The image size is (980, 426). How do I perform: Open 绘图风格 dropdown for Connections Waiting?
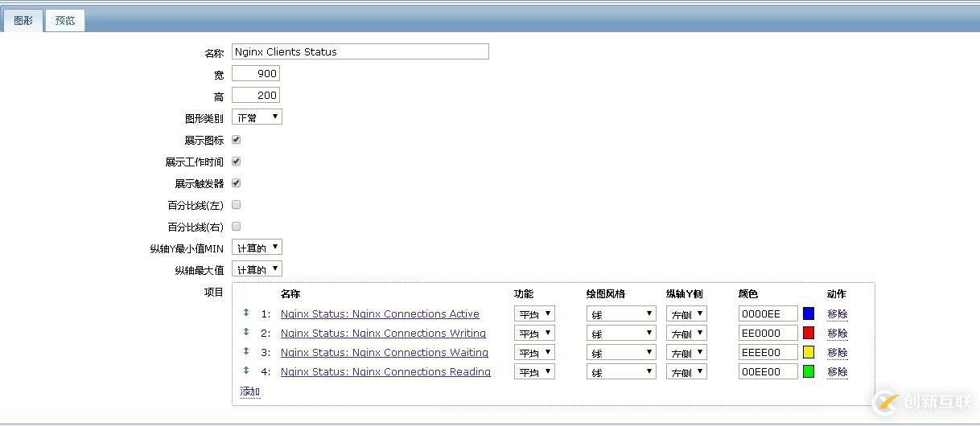point(621,352)
